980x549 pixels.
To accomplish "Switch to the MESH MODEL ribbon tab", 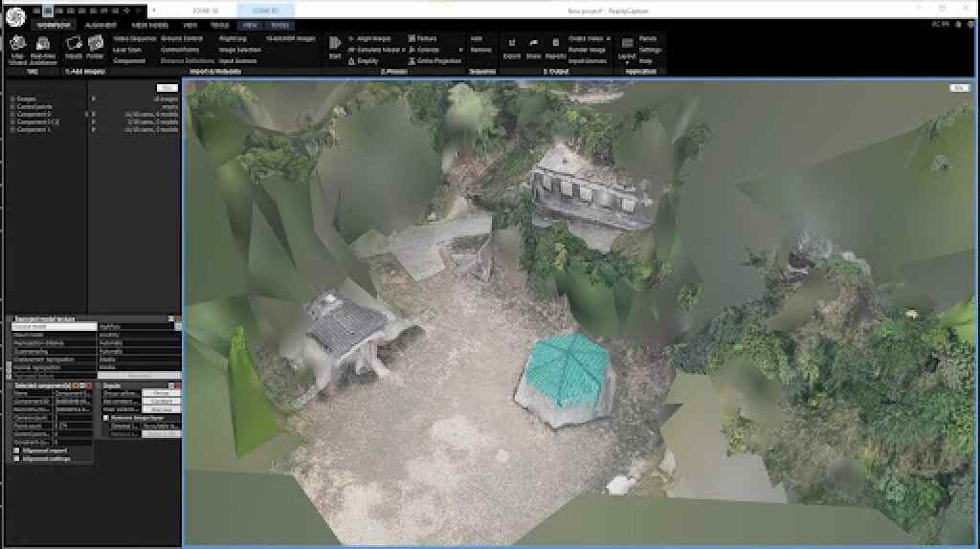I will (150, 26).
